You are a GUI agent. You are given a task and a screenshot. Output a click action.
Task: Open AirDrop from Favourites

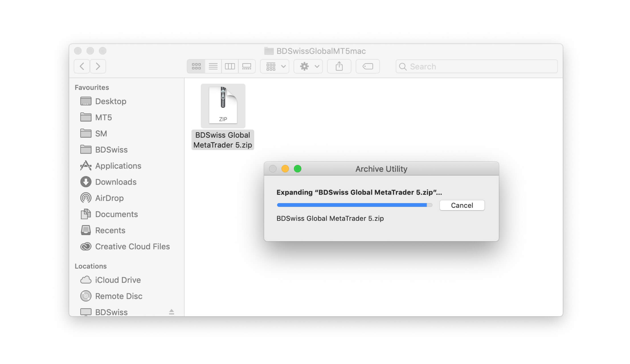109,198
